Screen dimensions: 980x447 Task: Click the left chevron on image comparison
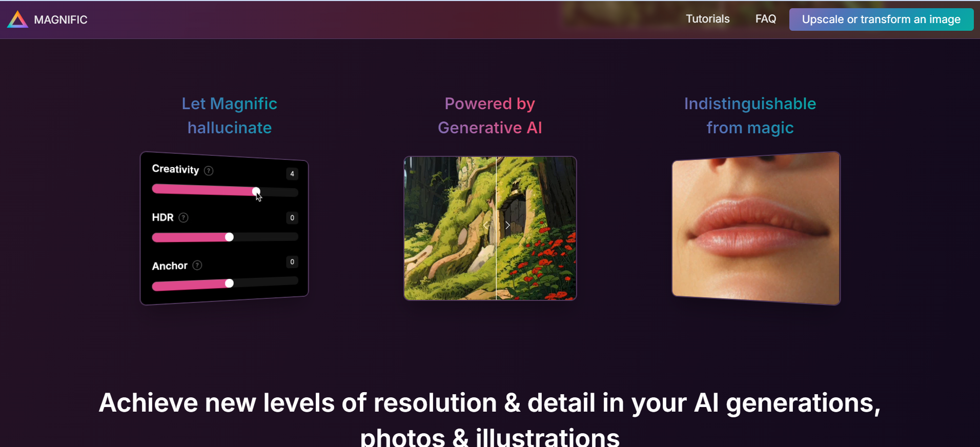click(x=486, y=225)
